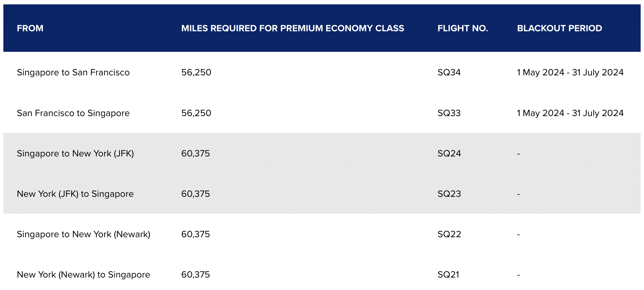Click blackout period for flight SQ33
Viewport: 644px width, 290px height.
pos(570,113)
